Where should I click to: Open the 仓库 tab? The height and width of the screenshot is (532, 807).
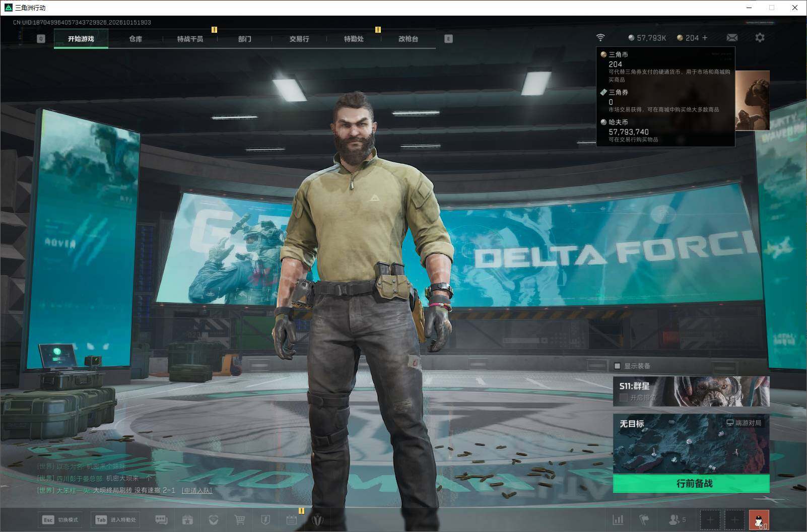(136, 39)
